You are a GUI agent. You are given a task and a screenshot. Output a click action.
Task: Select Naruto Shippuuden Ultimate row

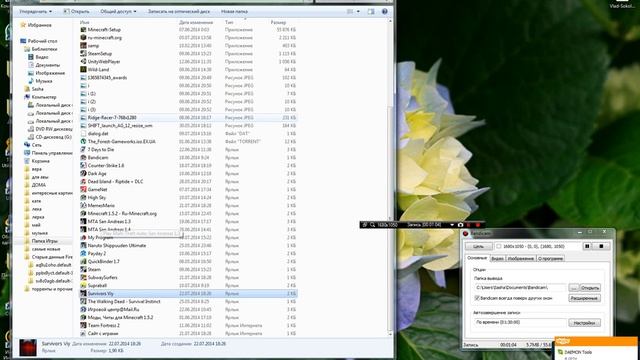(x=188, y=245)
